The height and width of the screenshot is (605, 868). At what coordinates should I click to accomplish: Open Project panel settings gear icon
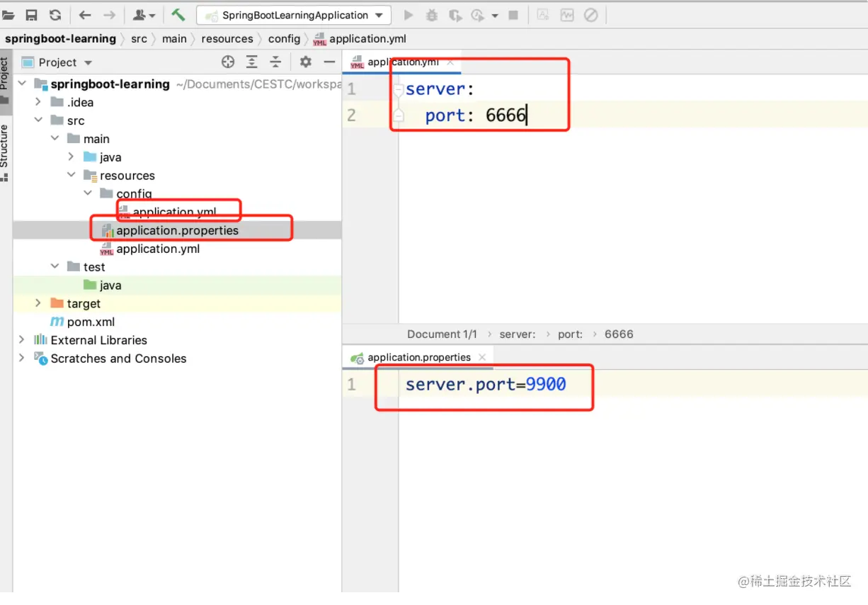(x=305, y=62)
